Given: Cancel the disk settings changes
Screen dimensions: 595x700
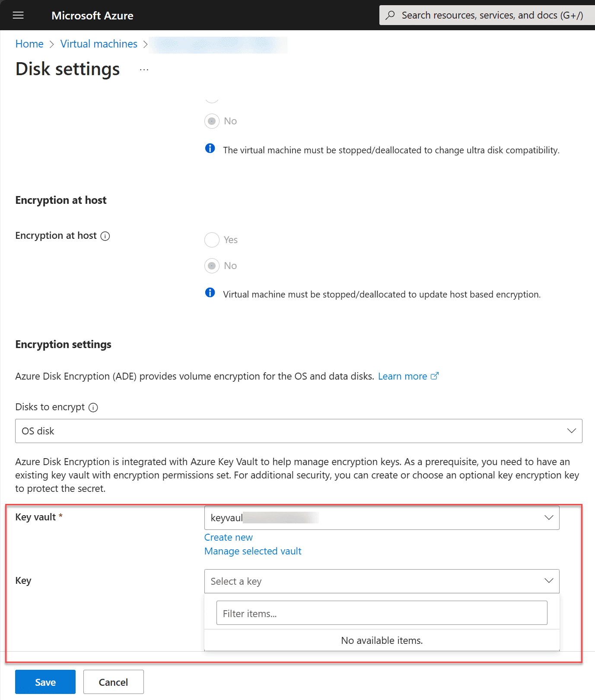Looking at the screenshot, I should [x=113, y=682].
